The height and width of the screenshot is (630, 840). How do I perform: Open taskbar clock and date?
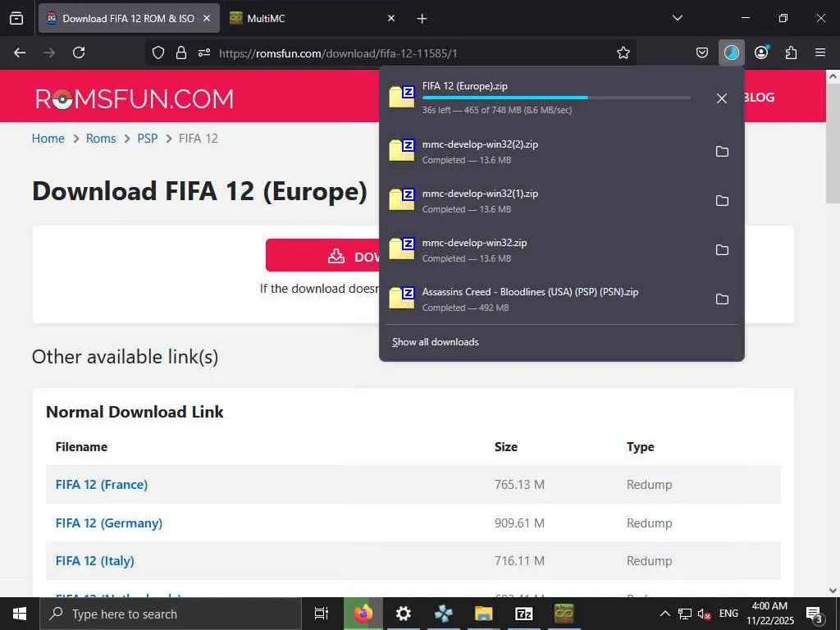(x=769, y=614)
